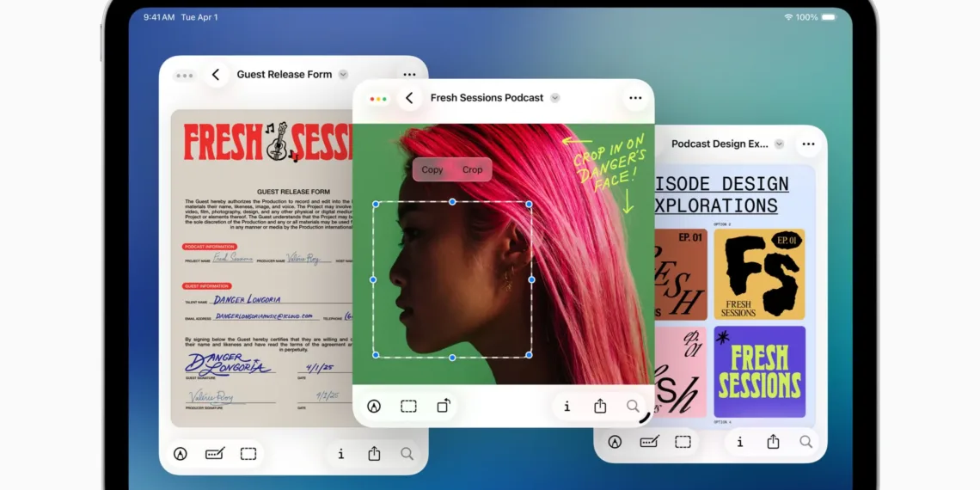Click the red PODCAST INFORMATION label
980x490 pixels.
[x=210, y=247]
